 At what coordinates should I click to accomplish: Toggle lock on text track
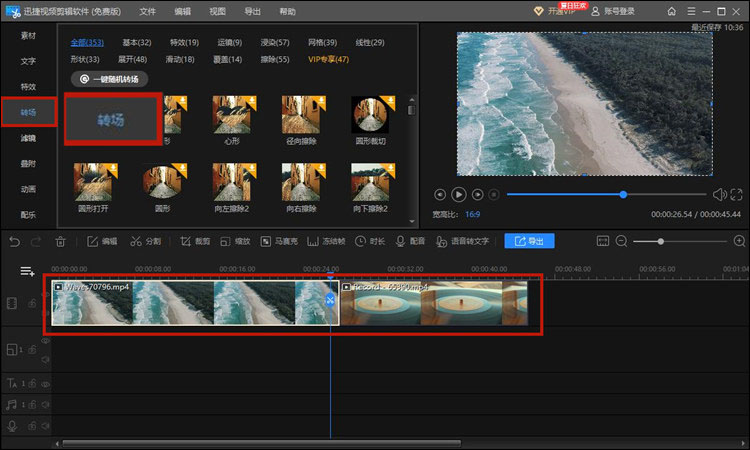click(x=32, y=384)
